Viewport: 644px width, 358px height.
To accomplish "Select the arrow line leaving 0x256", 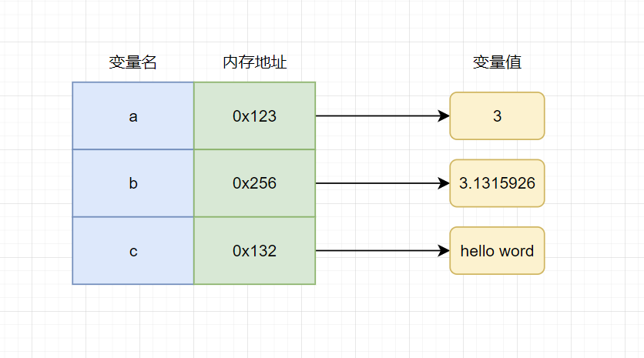I will (377, 184).
